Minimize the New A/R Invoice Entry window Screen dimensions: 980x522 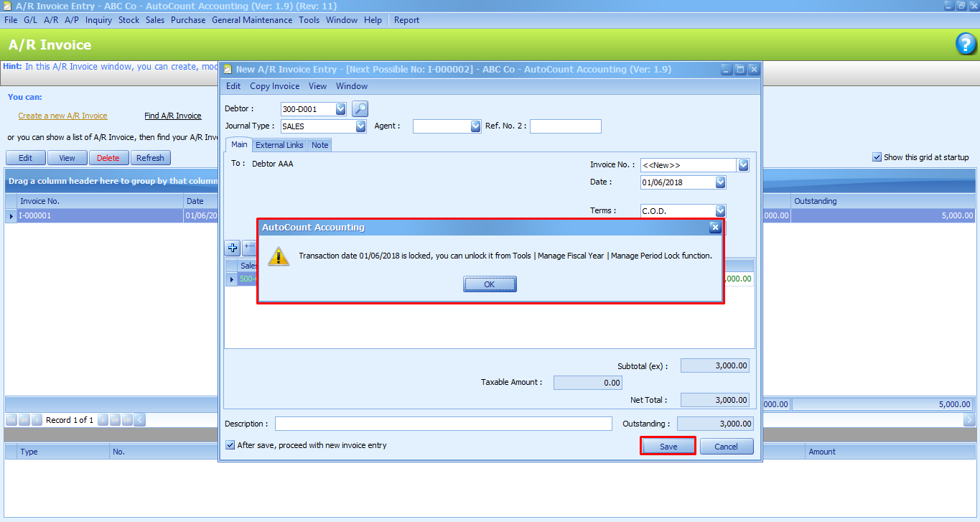tap(727, 70)
